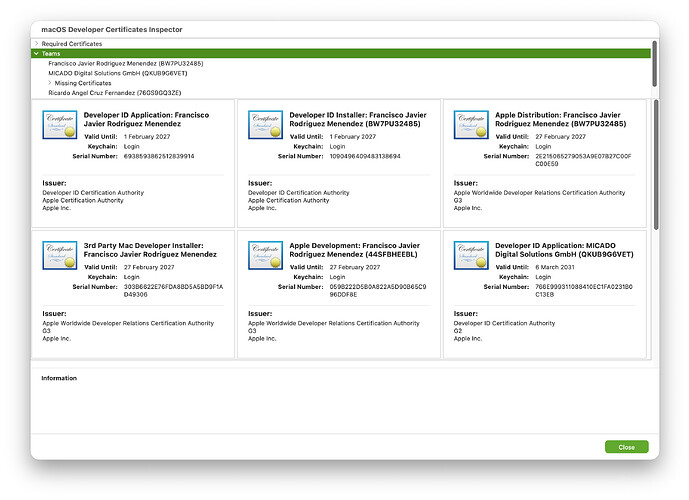Click the Developer ID Installer certificate icon
Screen dimensions: 689x500
pos(265,125)
